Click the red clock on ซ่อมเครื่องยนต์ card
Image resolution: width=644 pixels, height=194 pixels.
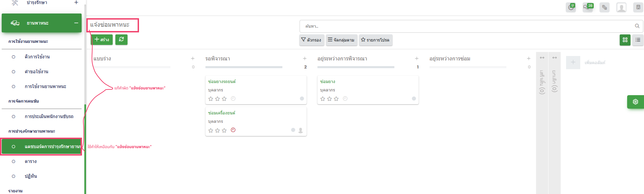(233, 130)
